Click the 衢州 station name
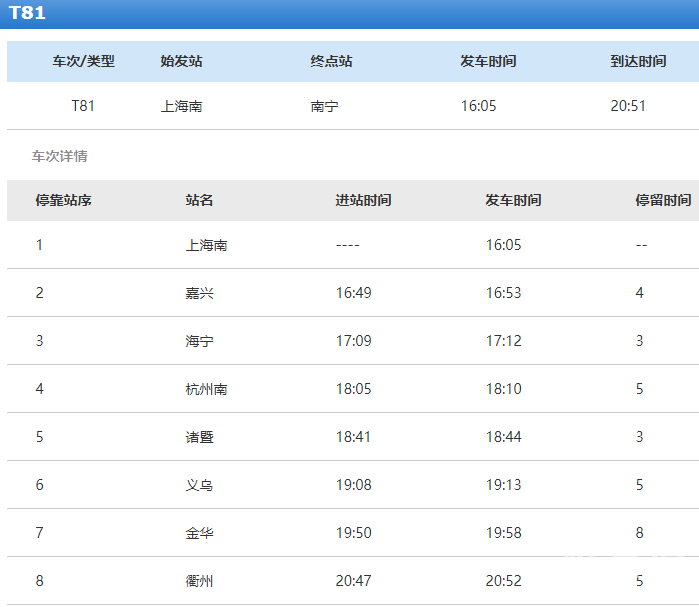The image size is (699, 607). click(x=200, y=581)
